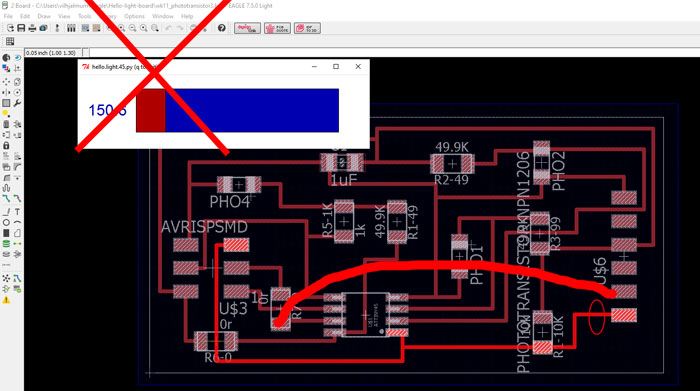Click the PHO4 component label
Screen dimensions: 700x391
(x=229, y=202)
